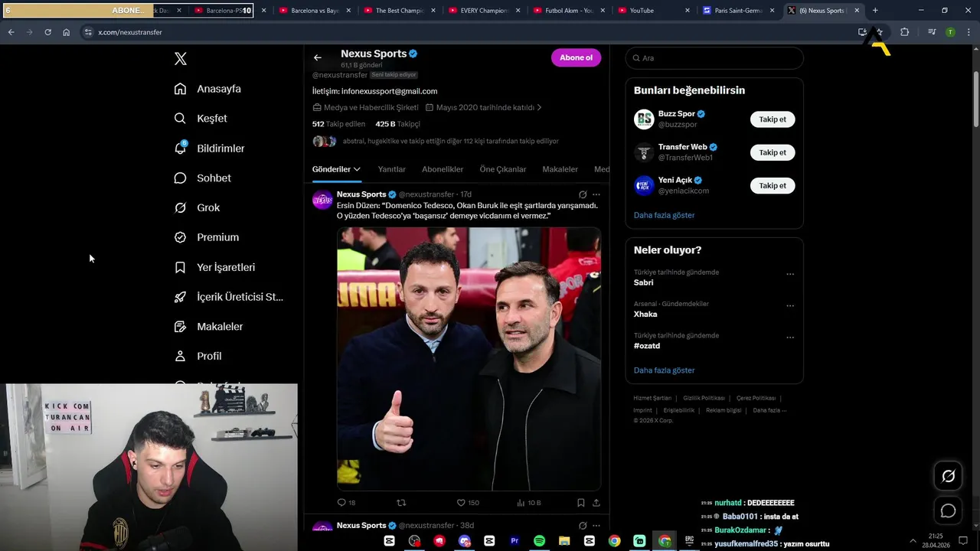Open File Explorer from the taskbar
Image resolution: width=980 pixels, height=551 pixels.
(564, 541)
